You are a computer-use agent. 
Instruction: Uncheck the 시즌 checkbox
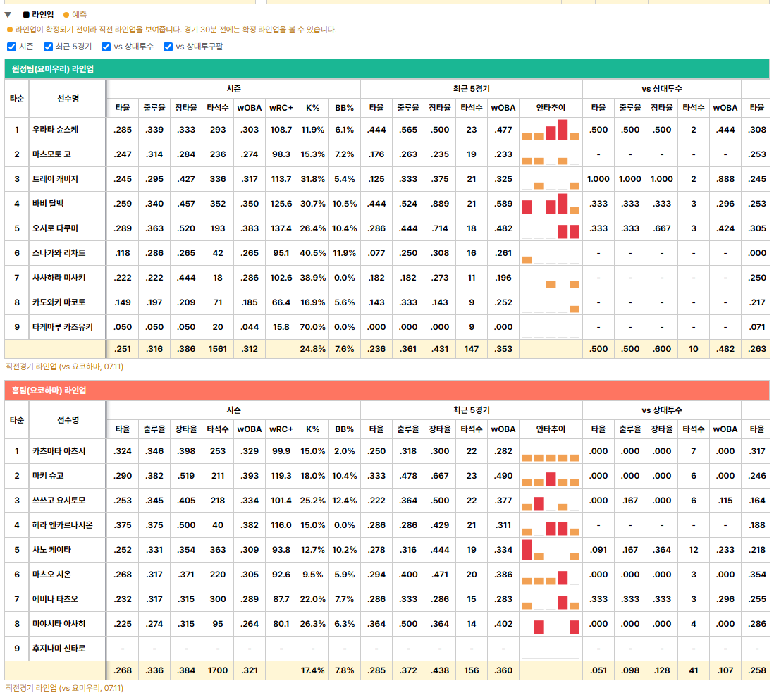11,47
